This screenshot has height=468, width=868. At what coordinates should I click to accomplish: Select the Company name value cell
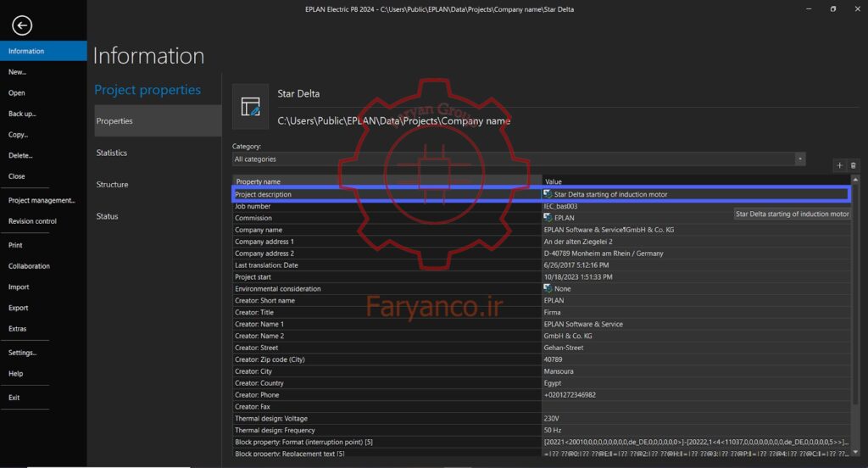[697, 230]
